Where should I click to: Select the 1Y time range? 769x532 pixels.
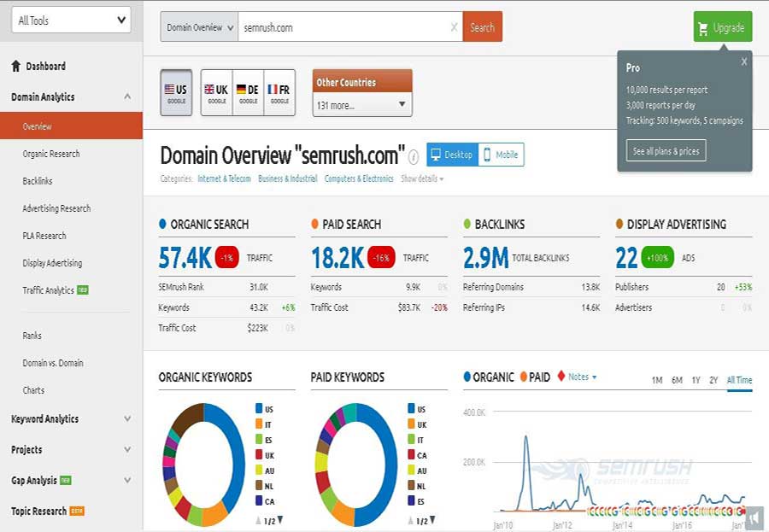[696, 380]
